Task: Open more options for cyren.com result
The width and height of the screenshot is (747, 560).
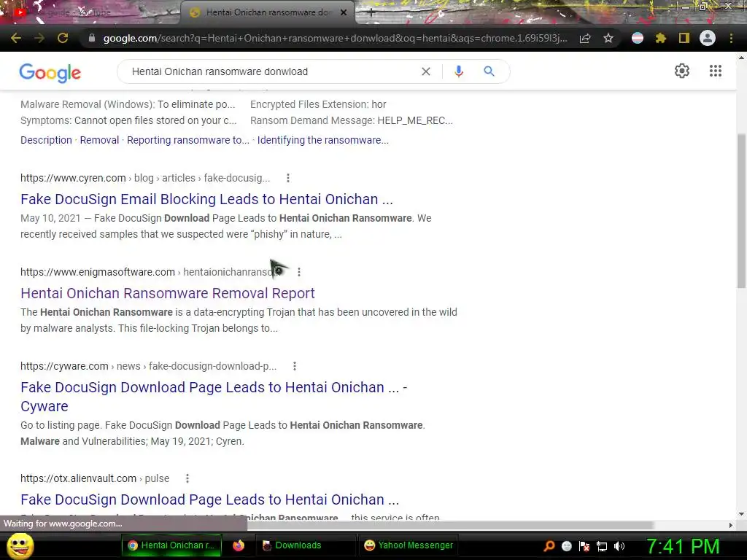Action: tap(287, 178)
